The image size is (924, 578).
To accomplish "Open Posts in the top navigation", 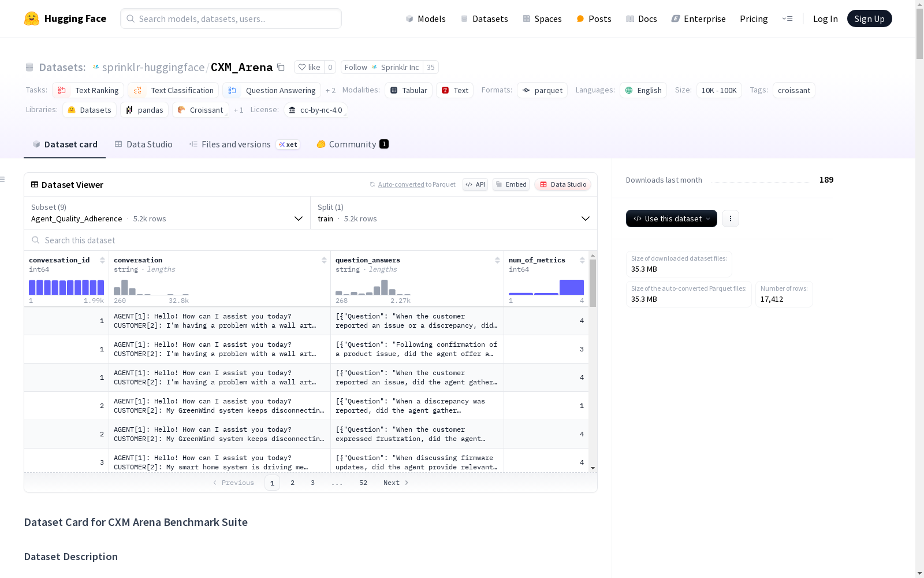I will [x=594, y=18].
